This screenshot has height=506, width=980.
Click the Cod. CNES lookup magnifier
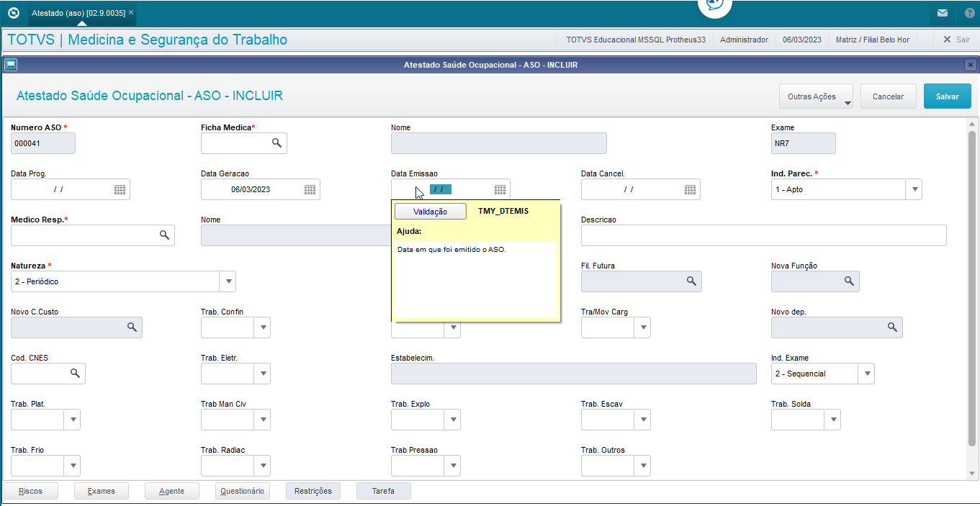click(75, 374)
